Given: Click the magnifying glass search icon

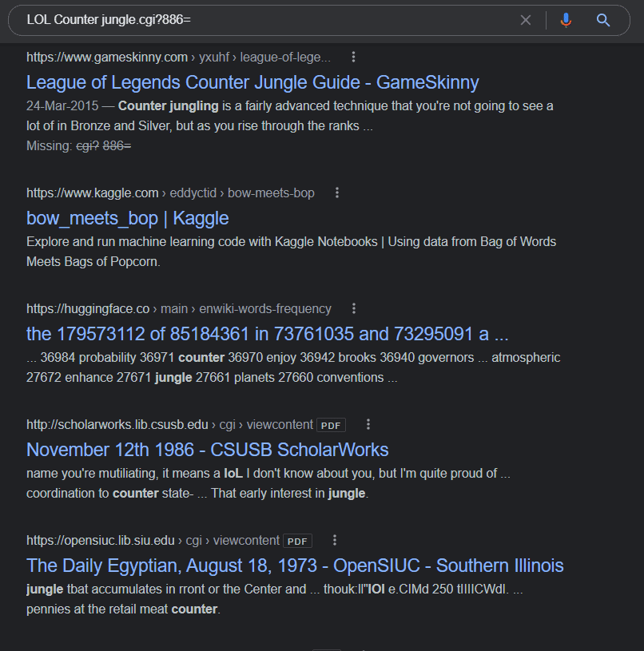Looking at the screenshot, I should [x=603, y=20].
